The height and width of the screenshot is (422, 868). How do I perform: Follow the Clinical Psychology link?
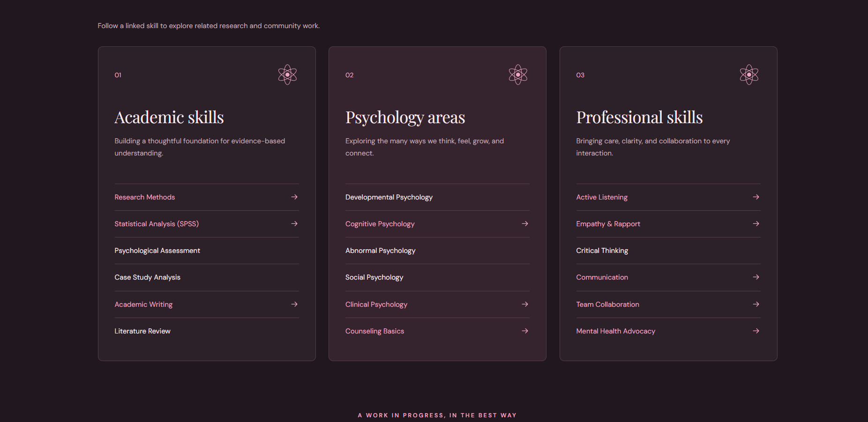(x=437, y=304)
